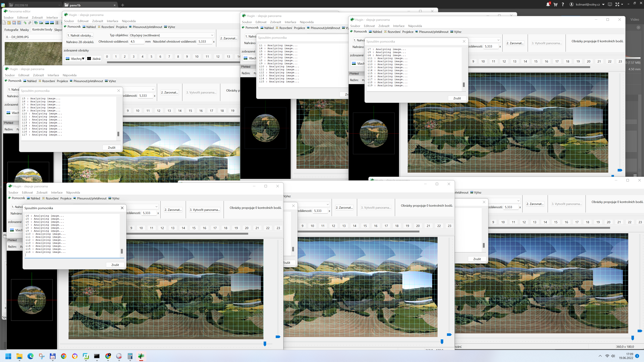Switch to the Masky tab
Image resolution: width=644 pixels, height=362 pixels.
(x=24, y=30)
